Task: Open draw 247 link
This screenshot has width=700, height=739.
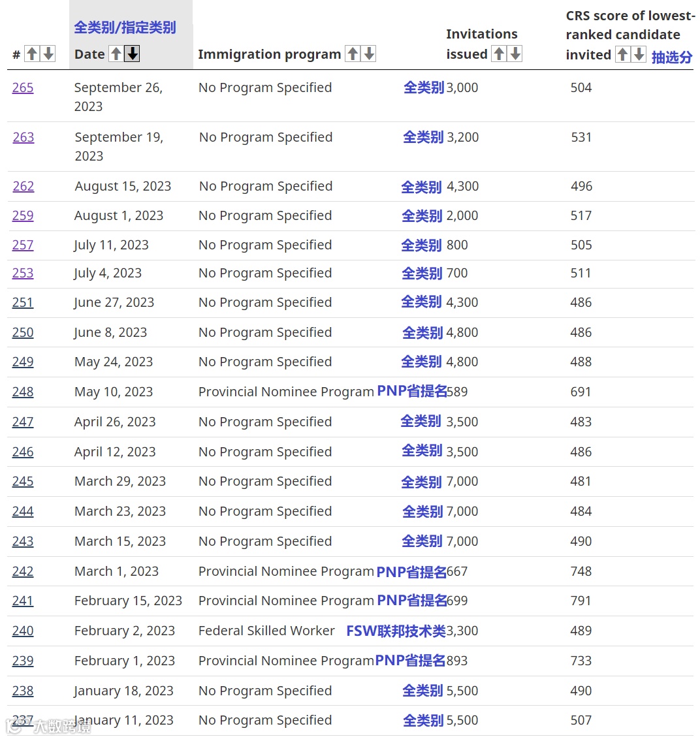Action: point(23,422)
